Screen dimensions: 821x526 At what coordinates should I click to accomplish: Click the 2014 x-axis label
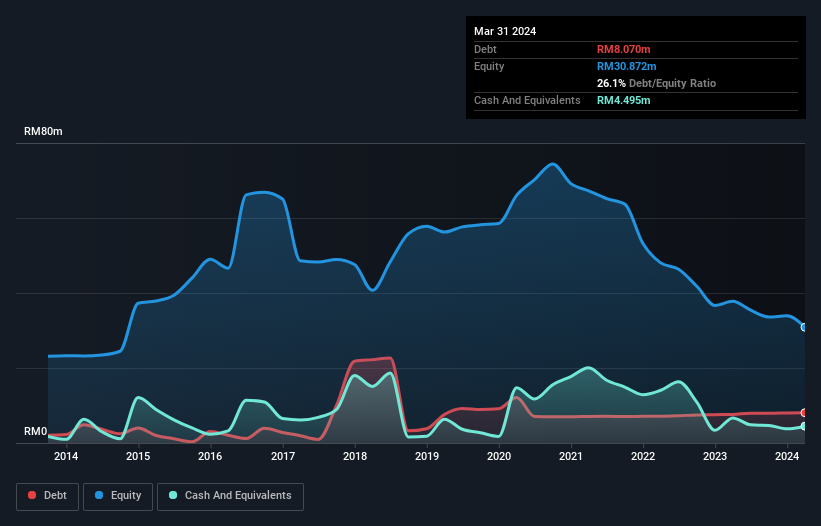coord(66,456)
